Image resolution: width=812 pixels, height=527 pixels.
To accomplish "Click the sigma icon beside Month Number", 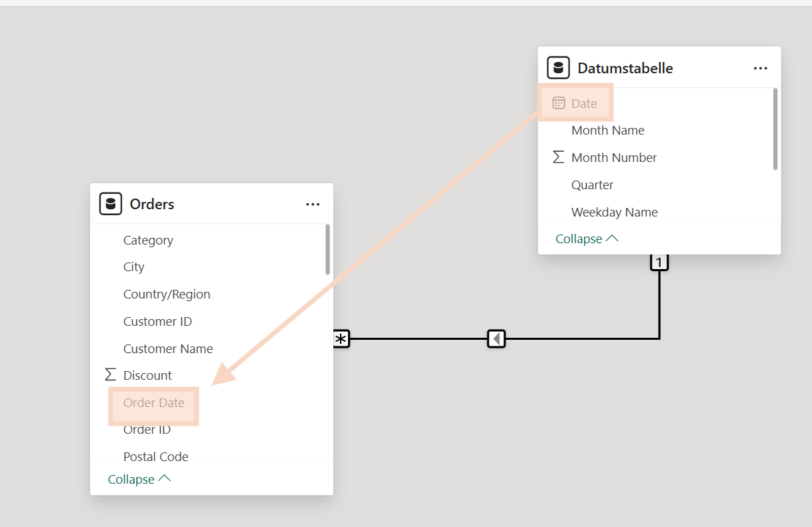I will [x=559, y=157].
